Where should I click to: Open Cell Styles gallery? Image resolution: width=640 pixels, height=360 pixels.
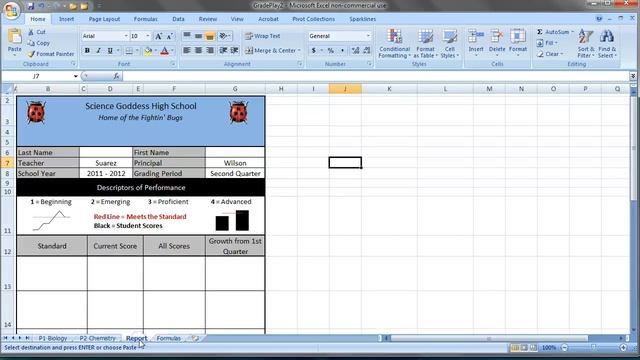tap(449, 43)
